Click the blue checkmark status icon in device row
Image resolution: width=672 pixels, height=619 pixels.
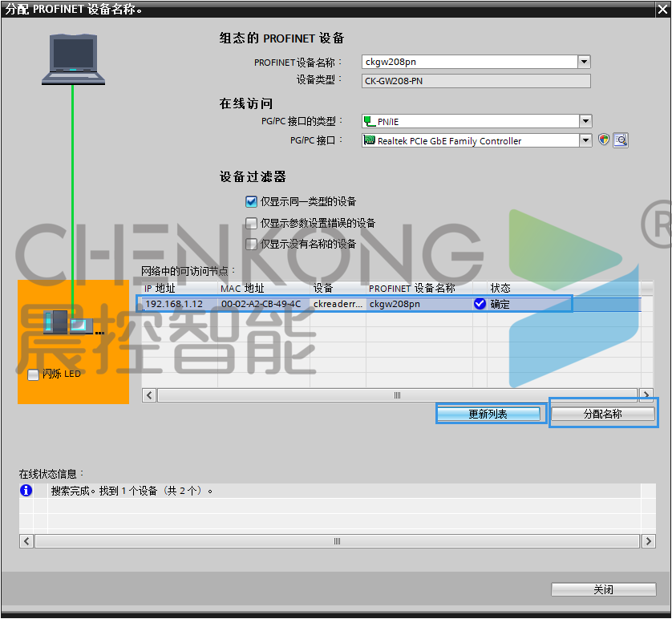pyautogui.click(x=480, y=304)
